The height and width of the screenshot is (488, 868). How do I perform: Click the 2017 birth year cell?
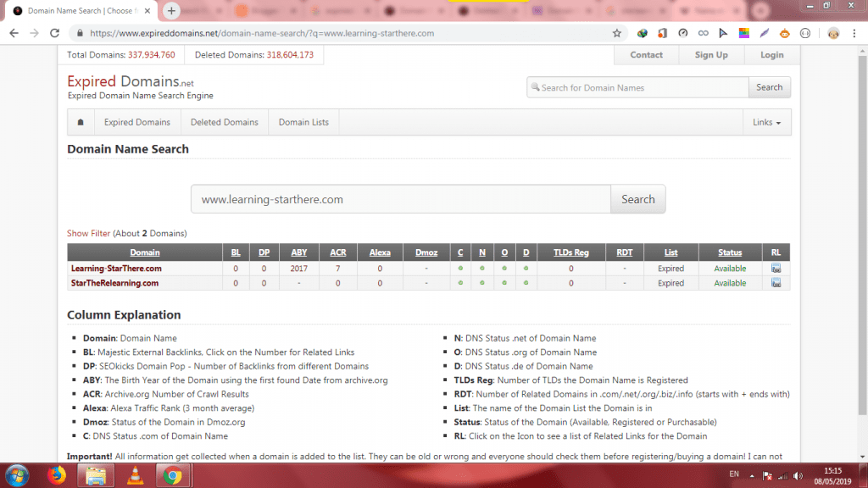click(x=299, y=269)
